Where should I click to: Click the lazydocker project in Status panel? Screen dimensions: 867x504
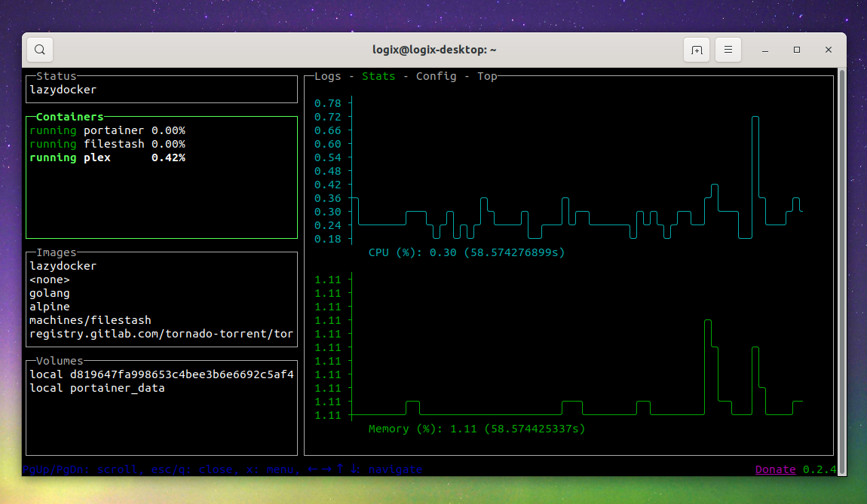(63, 90)
